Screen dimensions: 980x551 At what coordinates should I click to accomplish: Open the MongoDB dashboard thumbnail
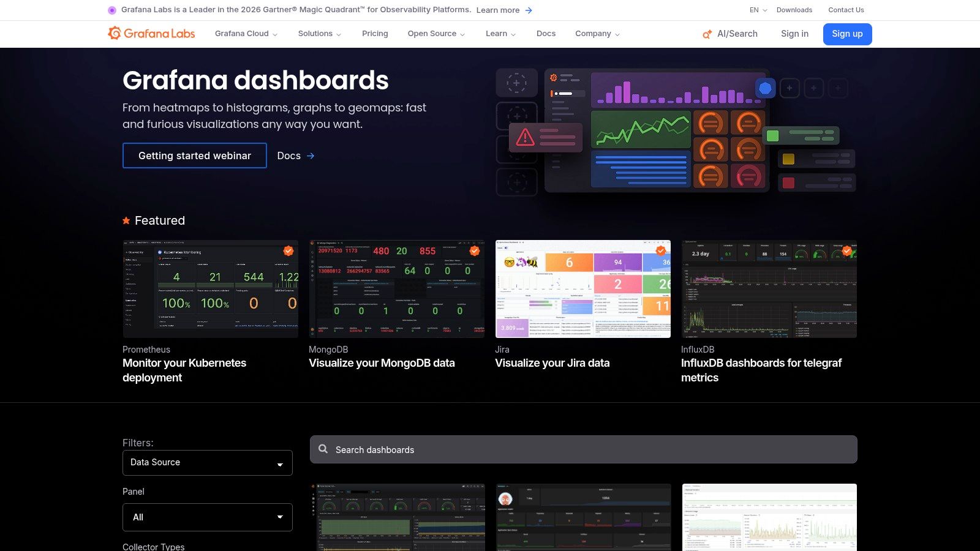(397, 289)
